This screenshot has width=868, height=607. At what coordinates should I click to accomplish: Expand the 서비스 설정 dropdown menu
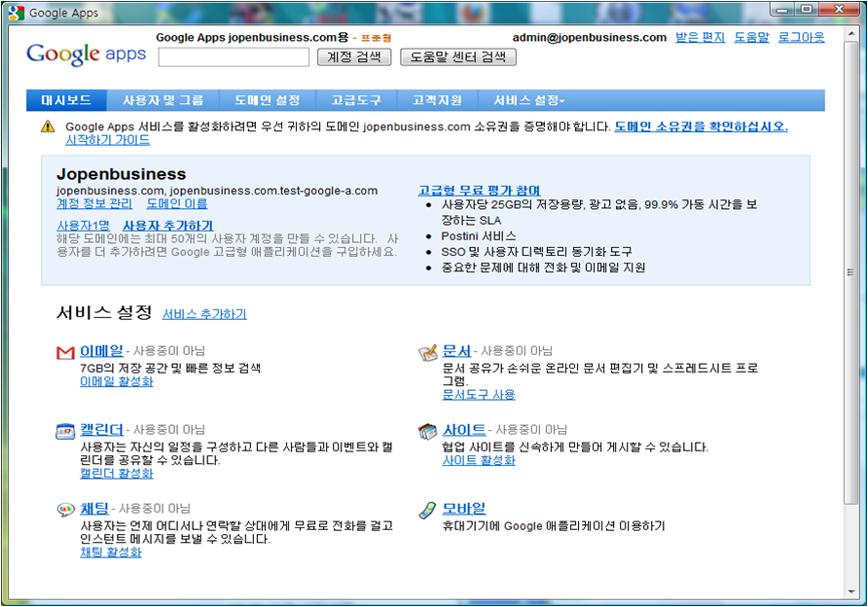[528, 100]
